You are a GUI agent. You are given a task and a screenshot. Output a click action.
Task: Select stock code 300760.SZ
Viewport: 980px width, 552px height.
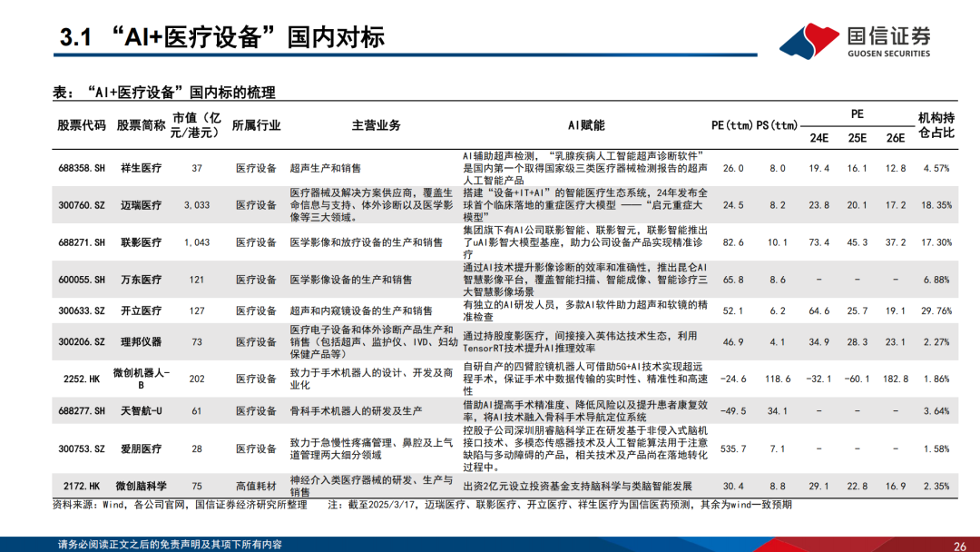pyautogui.click(x=82, y=205)
